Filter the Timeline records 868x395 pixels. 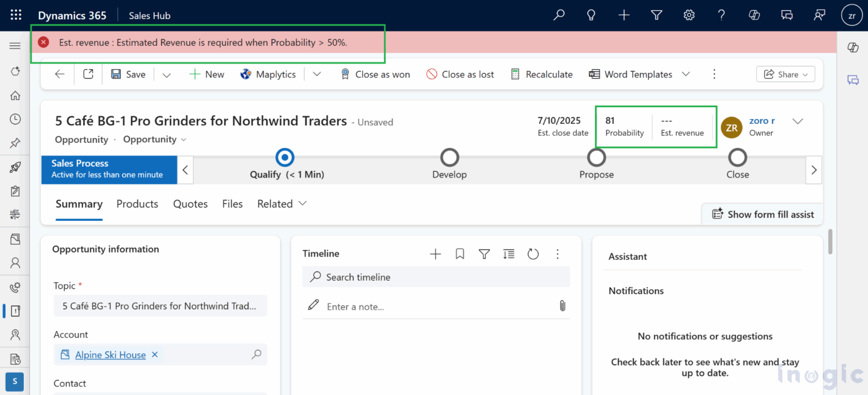484,254
